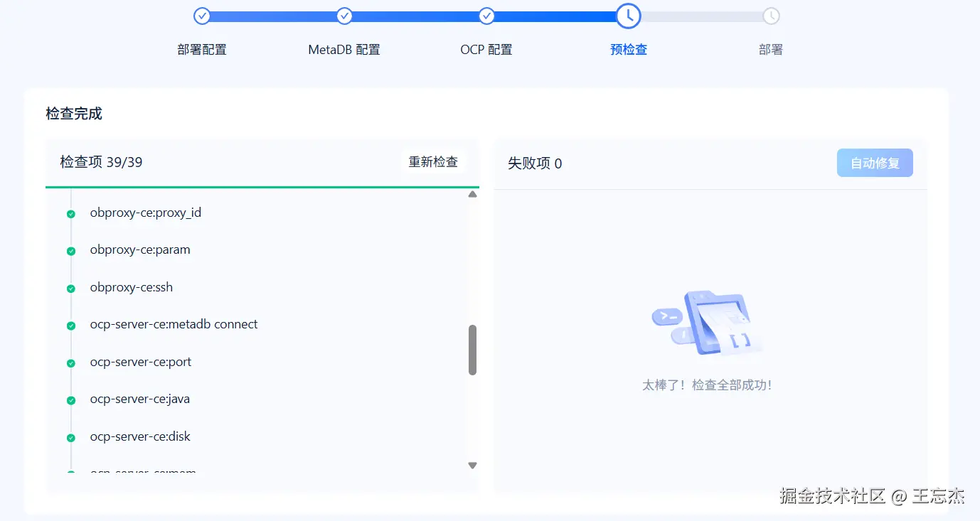Click green status icon beside ocp-server-ce:metadb connect
The height and width of the screenshot is (521, 980).
coord(71,326)
